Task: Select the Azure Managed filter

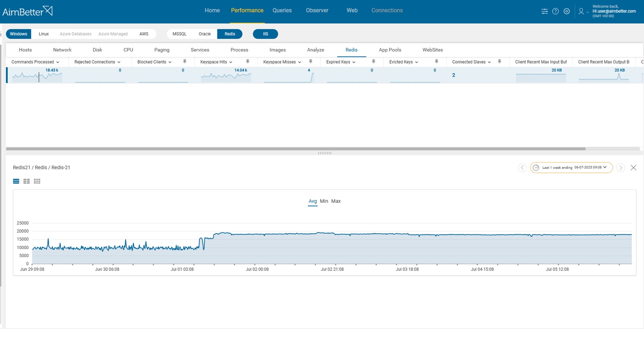Action: click(x=113, y=34)
